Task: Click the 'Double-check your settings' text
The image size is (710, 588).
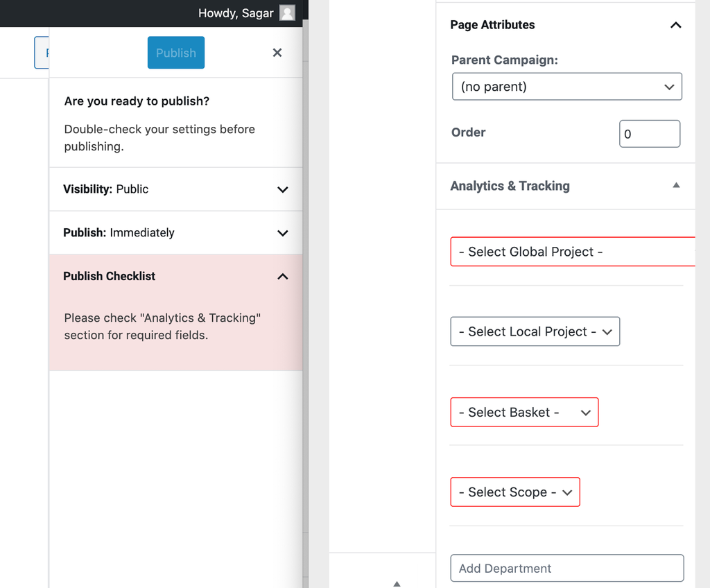Action: tap(159, 138)
